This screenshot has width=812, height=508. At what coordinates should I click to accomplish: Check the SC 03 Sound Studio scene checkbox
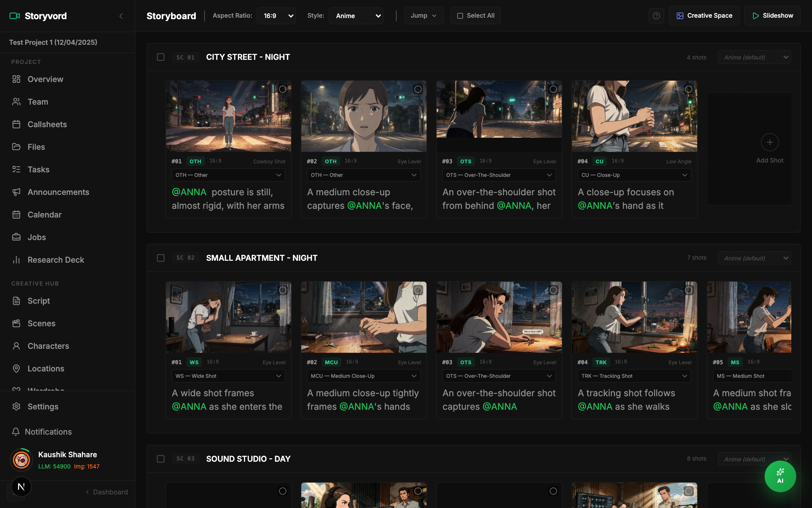(161, 459)
